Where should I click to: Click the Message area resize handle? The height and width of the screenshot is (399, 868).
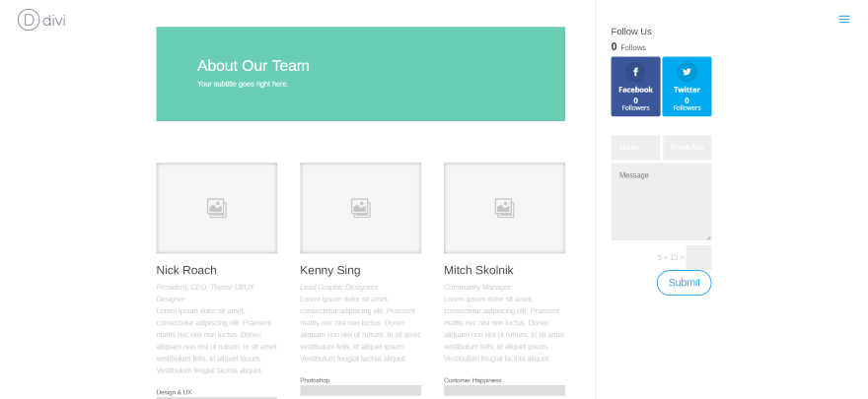point(708,237)
